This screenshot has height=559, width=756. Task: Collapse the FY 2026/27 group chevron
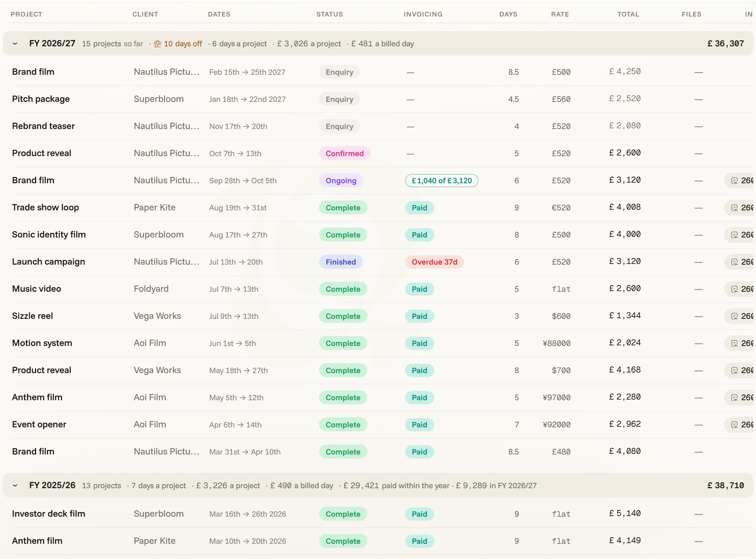[x=15, y=44]
